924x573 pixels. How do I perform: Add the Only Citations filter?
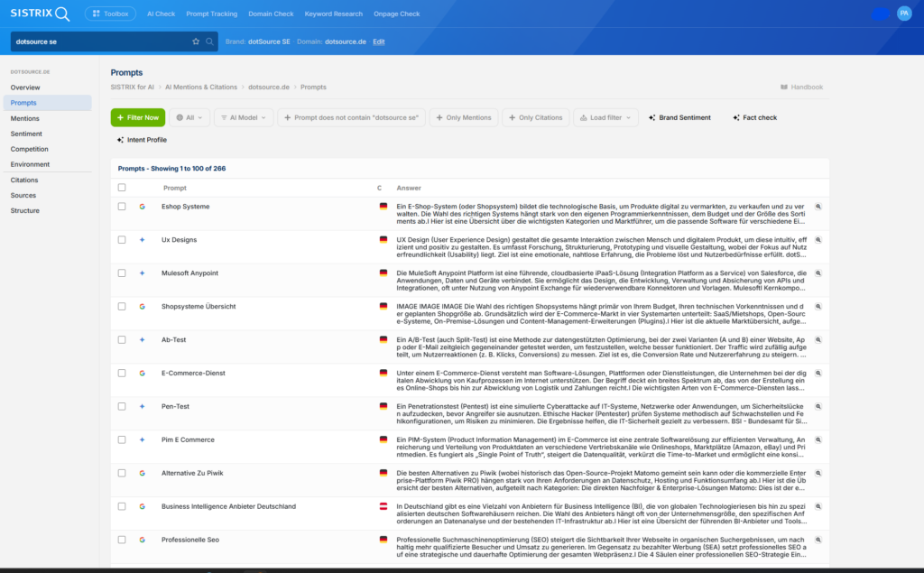click(536, 118)
